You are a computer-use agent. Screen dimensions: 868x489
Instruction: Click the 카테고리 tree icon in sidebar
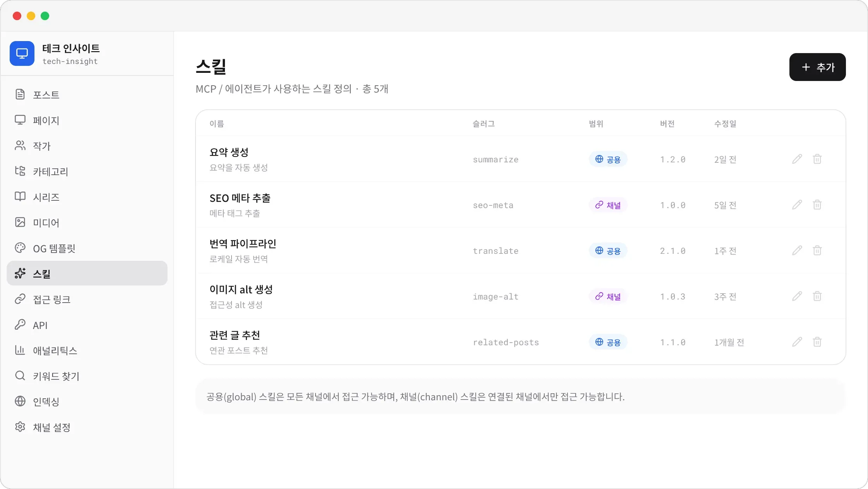20,171
